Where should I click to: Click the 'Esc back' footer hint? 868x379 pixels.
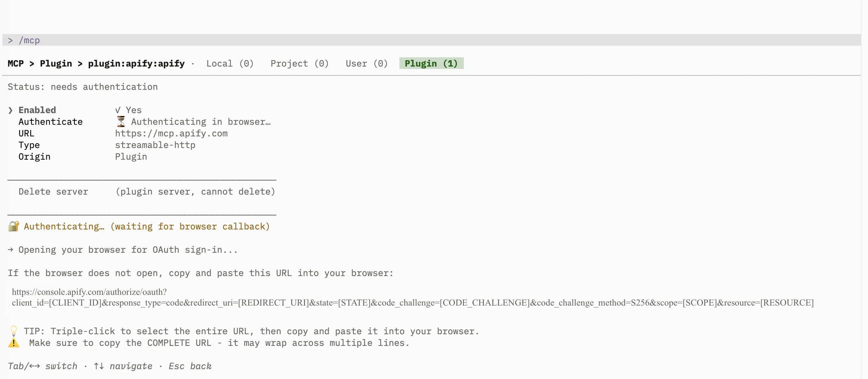pos(190,366)
